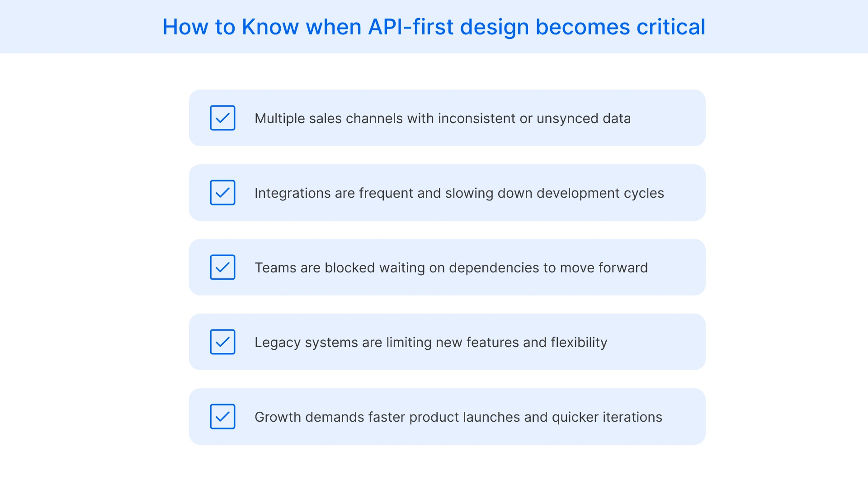Click the checkmark icon beside "Legacy systems"
The width and height of the screenshot is (868, 481).
coord(222,342)
